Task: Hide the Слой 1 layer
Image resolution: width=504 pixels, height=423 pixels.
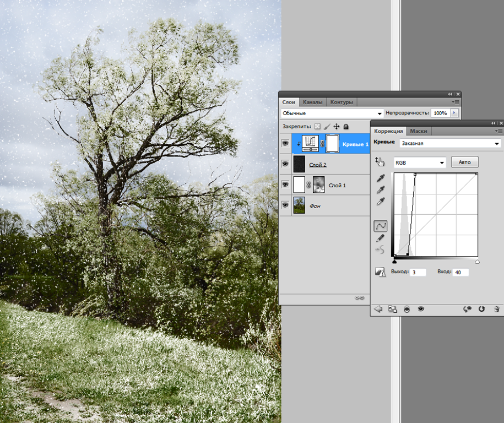Action: [x=285, y=184]
